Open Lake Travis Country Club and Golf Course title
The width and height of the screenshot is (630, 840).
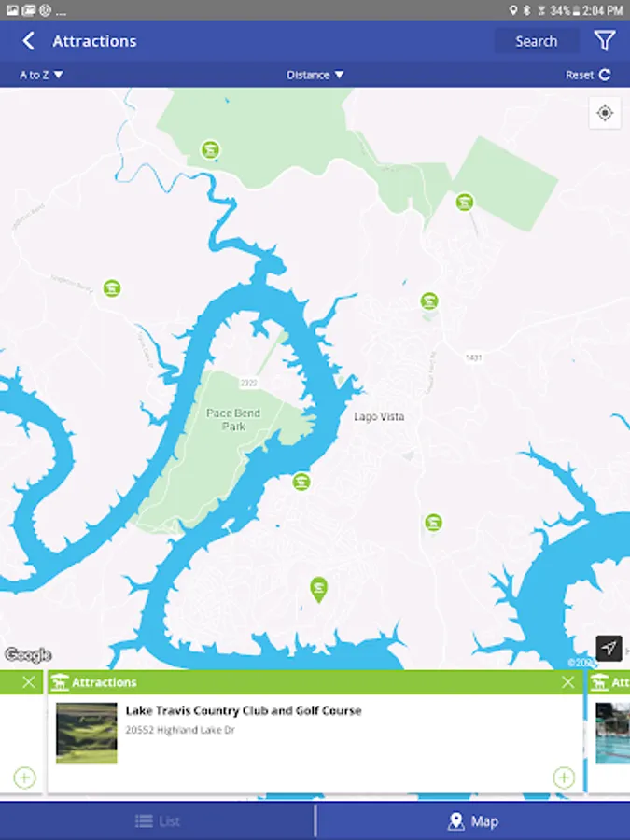pos(244,711)
